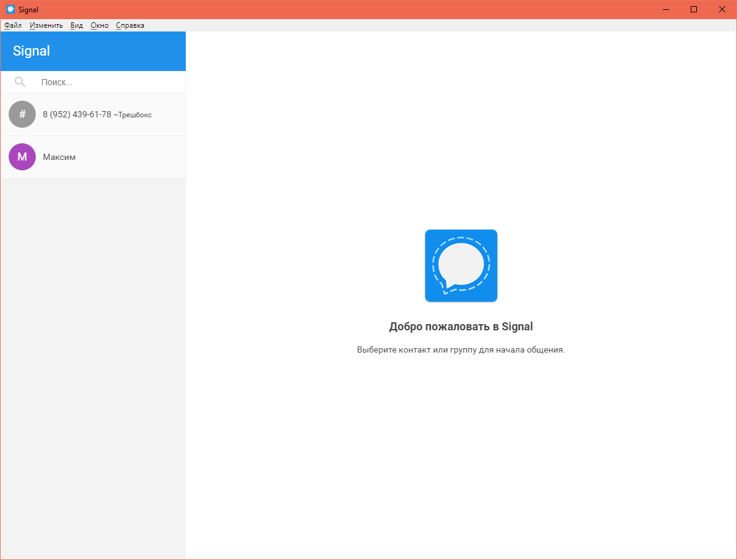Click the magnifier search icon
The width and height of the screenshot is (737, 560).
pyautogui.click(x=20, y=82)
